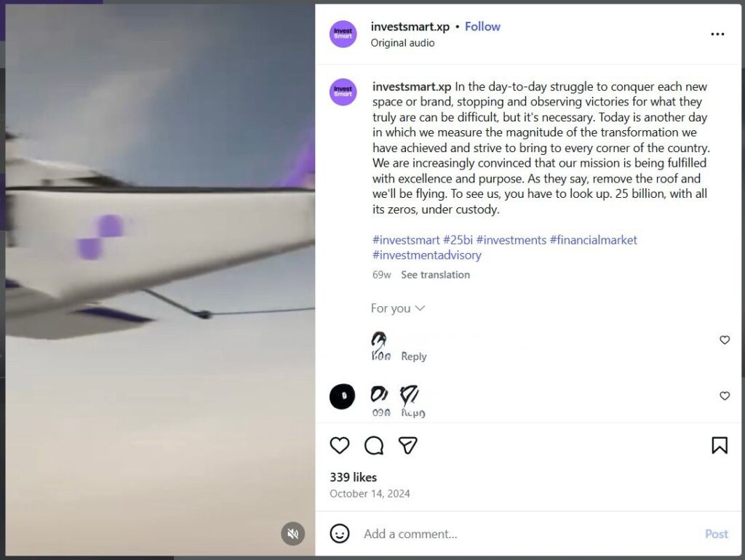Open the three-dot more options menu
Screen dimensions: 745x560
click(x=717, y=34)
